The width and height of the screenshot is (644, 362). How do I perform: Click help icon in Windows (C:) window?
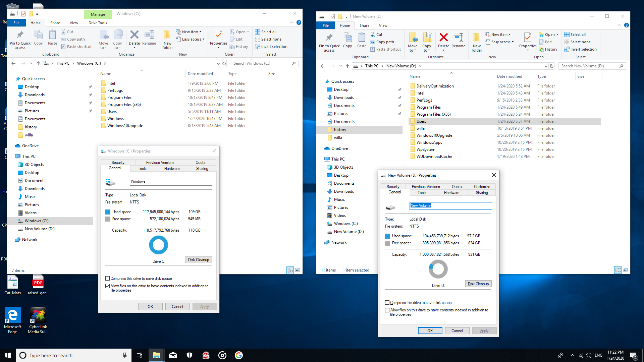click(x=299, y=22)
